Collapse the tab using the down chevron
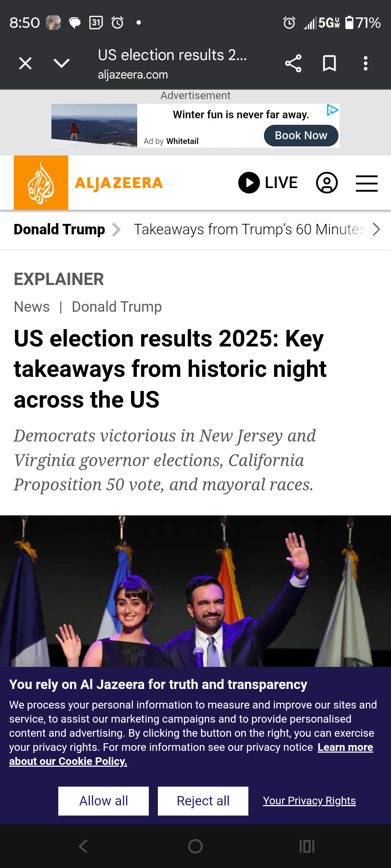 tap(62, 64)
